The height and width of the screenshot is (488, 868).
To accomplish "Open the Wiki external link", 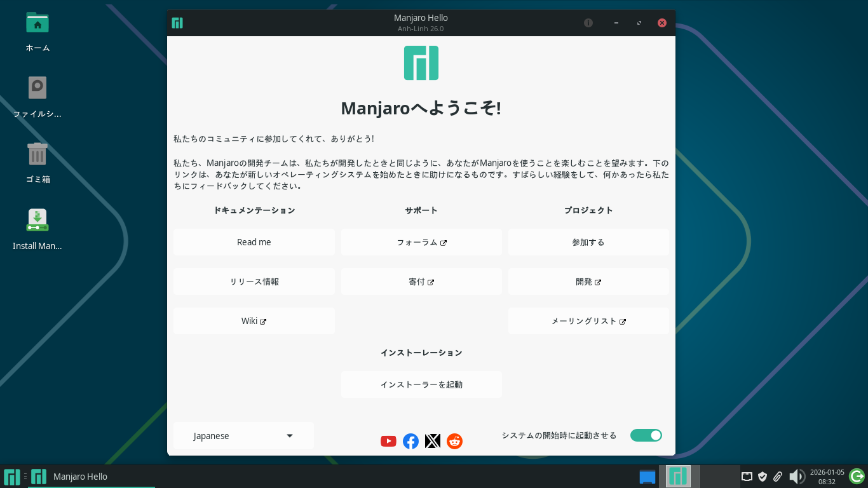I will click(x=254, y=321).
